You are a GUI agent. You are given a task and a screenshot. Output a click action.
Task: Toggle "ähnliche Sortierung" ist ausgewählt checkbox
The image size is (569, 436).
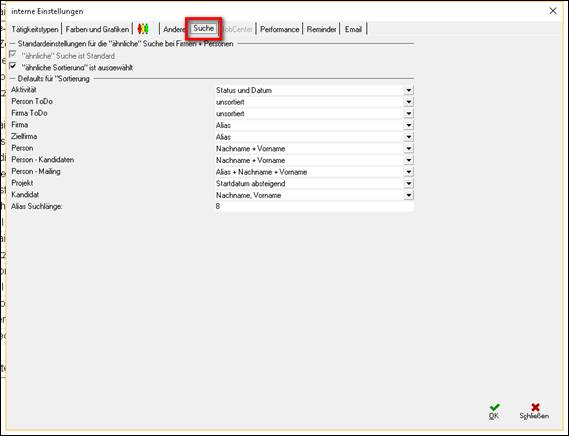tap(13, 66)
